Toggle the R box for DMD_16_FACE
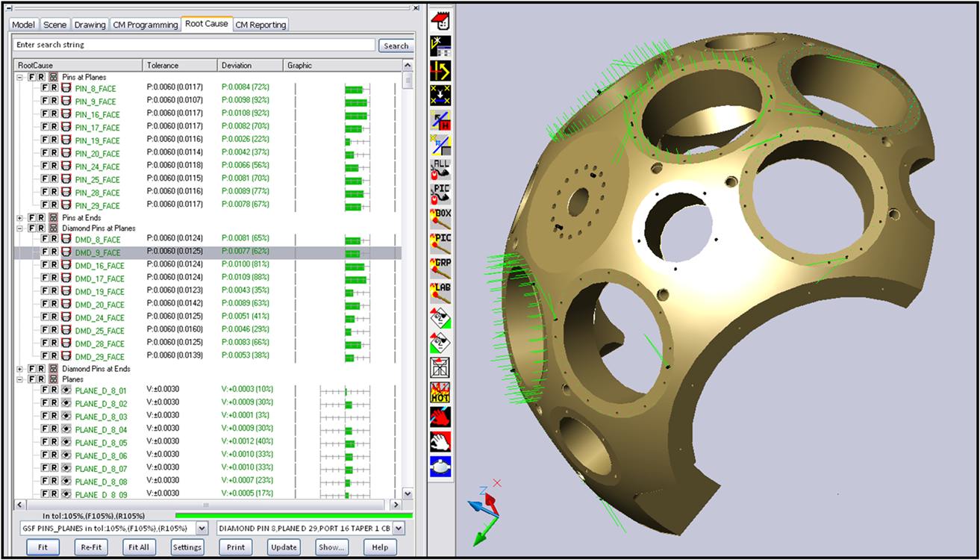Screen dimensions: 980x560 (54, 265)
